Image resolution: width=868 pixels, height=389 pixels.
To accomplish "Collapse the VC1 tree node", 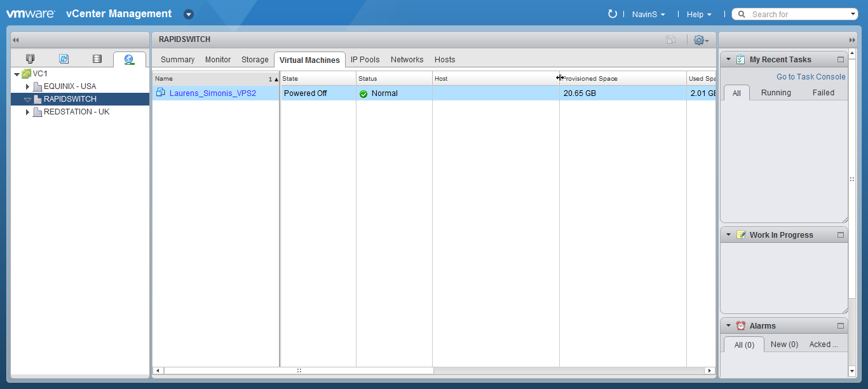I will 17,74.
